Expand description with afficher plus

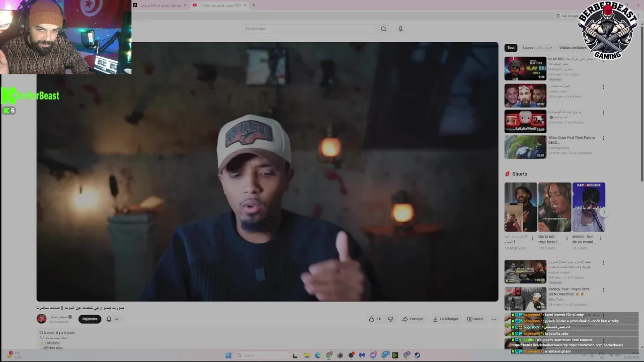tap(53, 348)
